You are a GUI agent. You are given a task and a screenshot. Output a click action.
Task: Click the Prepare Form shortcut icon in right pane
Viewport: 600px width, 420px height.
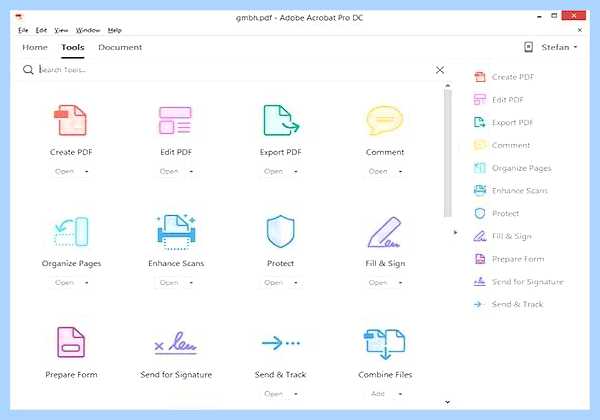(x=480, y=259)
